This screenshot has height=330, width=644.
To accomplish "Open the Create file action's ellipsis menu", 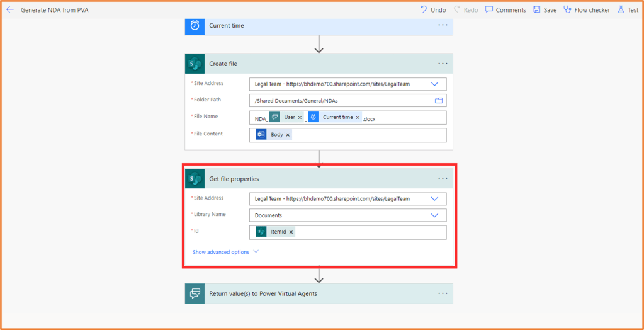I will [x=443, y=64].
